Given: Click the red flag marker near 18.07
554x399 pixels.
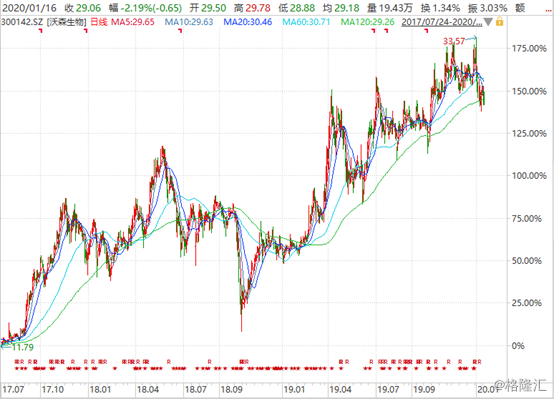Looking at the screenshot, I should 181,31.
